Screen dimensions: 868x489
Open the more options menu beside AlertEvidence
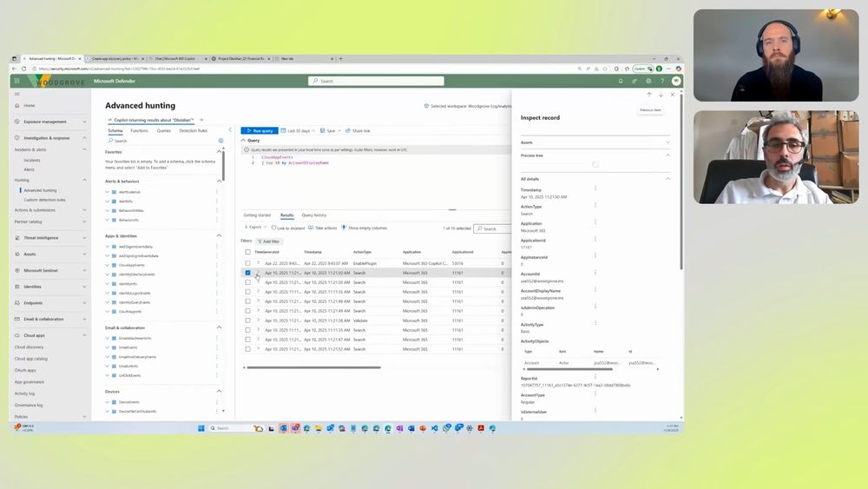(217, 192)
